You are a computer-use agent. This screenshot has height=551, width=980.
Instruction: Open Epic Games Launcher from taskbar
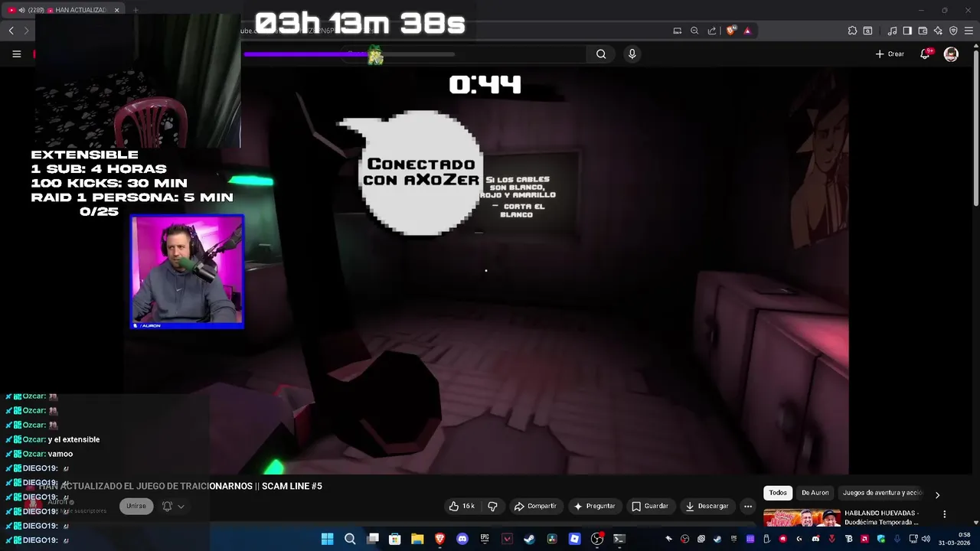(485, 539)
